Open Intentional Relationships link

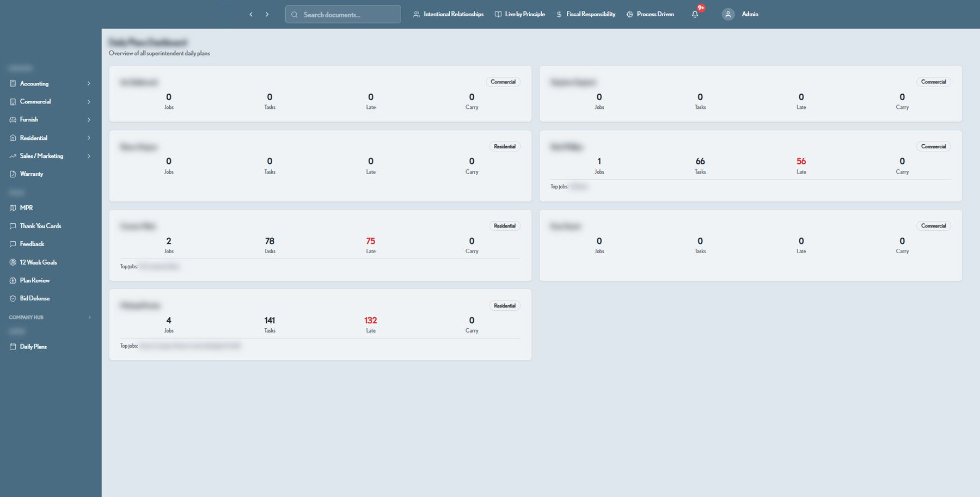point(449,15)
